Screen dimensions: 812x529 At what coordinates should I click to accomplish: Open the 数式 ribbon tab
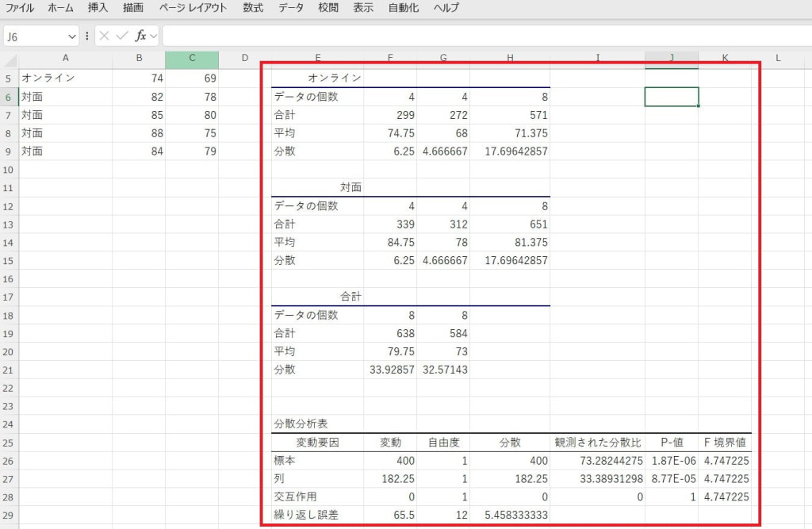(x=253, y=8)
